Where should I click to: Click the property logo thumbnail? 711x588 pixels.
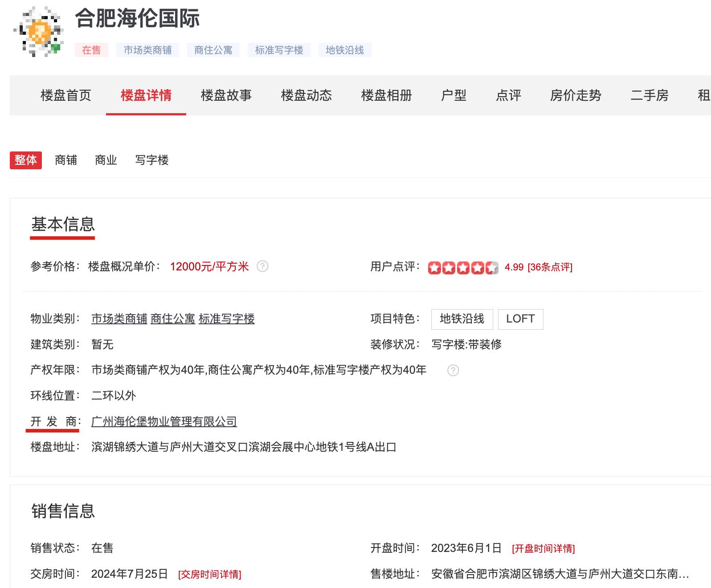39,31
